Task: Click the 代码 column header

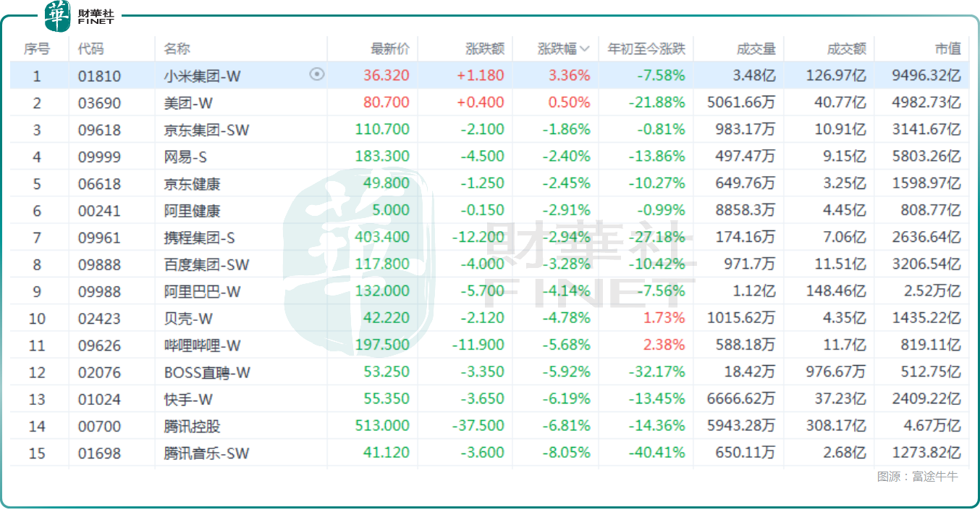Action: tap(91, 49)
